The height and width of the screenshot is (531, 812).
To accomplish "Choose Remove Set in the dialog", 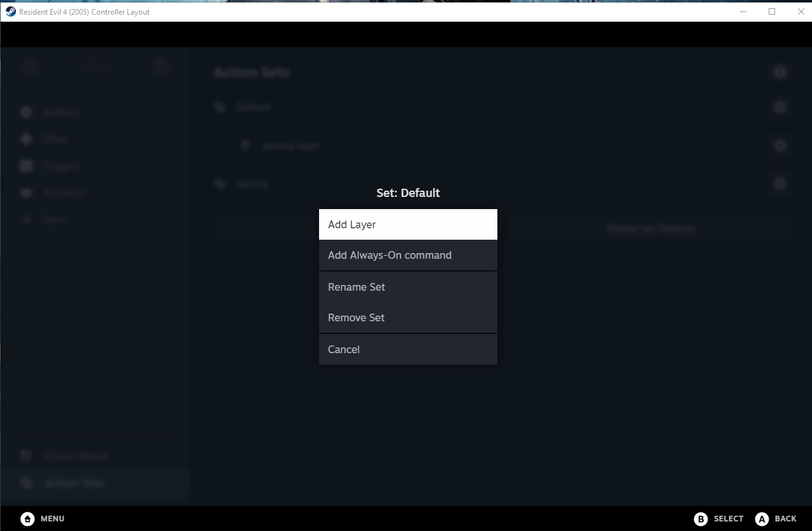I will 408,317.
